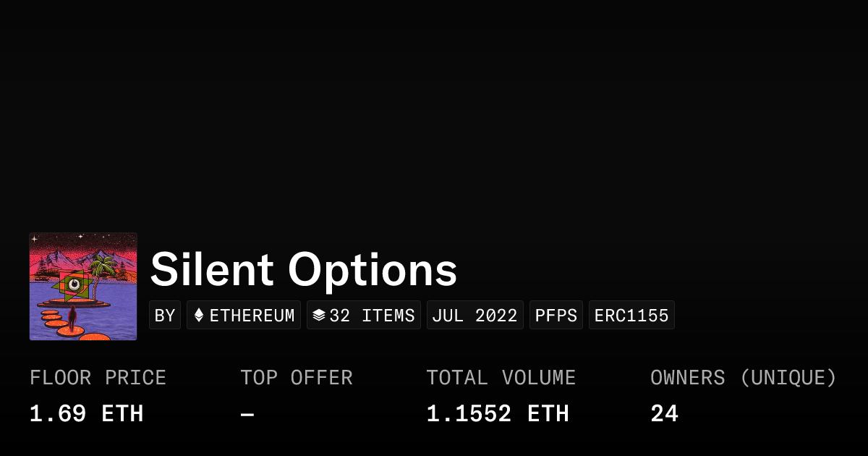Select the BY creator badge
This screenshot has width=868, height=456.
coord(165,316)
